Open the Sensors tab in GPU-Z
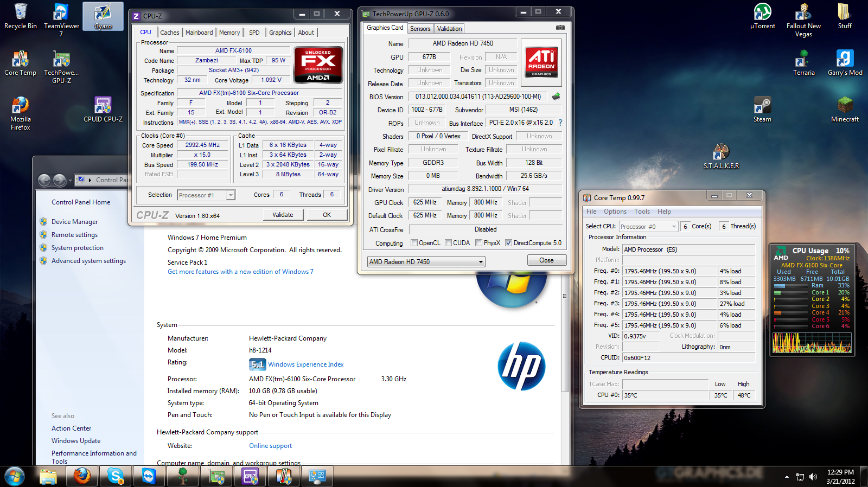Screen dimensions: 868x487 (420, 29)
